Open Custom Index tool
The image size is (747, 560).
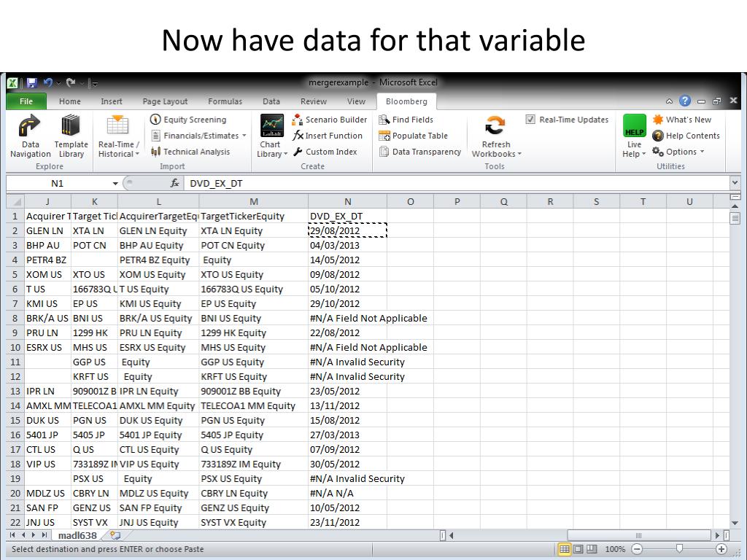tap(325, 152)
